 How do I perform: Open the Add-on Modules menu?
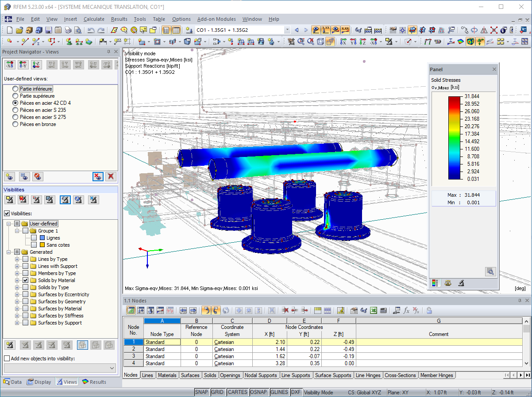[x=216, y=19]
